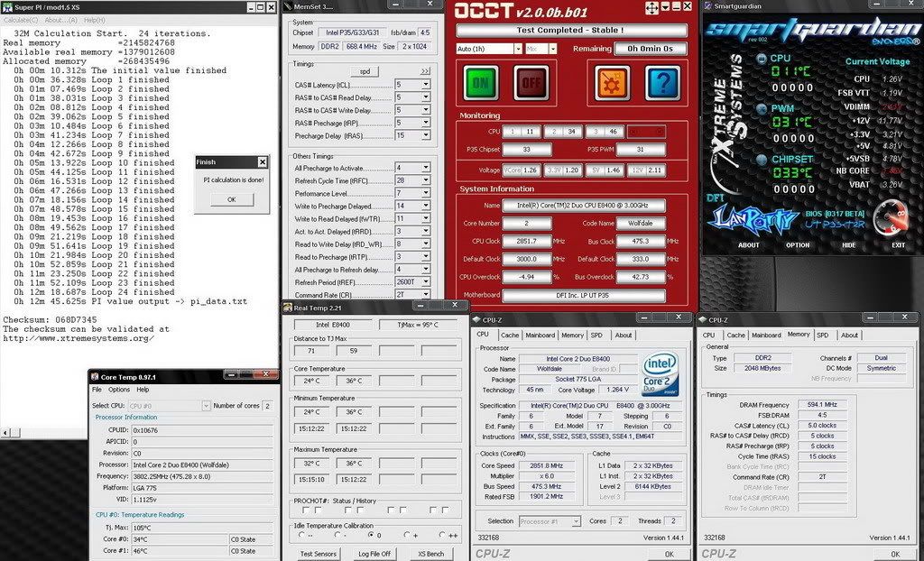Switch to Mainboard tab in CPU window of CPU-Z
This screenshot has height=561, width=924.
(x=541, y=336)
